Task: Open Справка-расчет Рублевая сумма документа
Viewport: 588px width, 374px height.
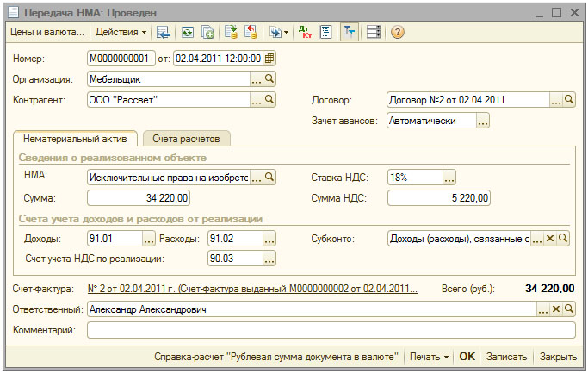Action: click(x=276, y=357)
